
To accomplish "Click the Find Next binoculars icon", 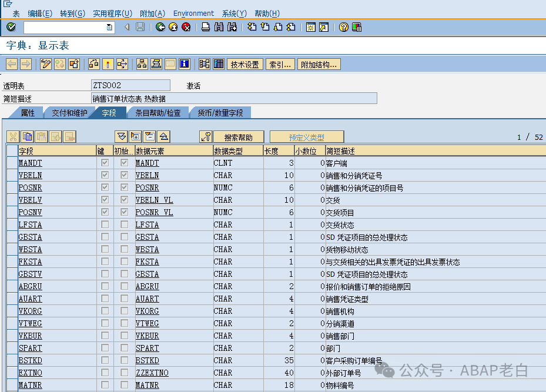I will (232, 27).
